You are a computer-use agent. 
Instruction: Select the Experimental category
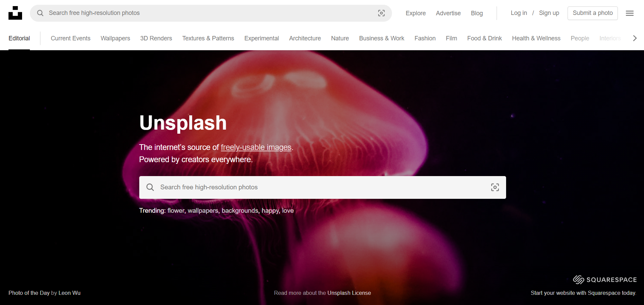pos(262,38)
